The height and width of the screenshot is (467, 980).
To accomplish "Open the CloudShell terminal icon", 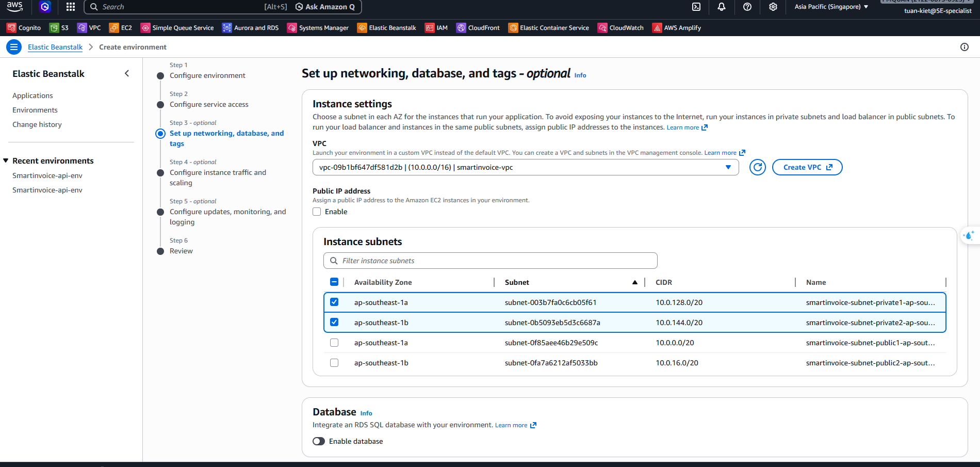I will click(x=696, y=7).
